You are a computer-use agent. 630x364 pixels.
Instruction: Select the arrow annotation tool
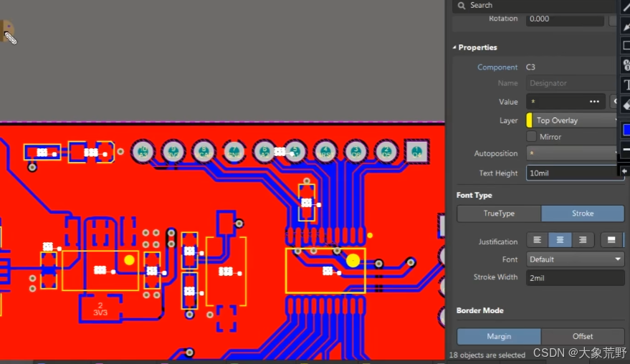pos(626,26)
